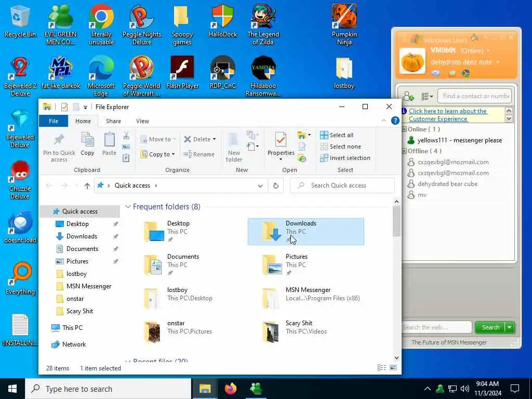Select This PC in navigation pane
The height and width of the screenshot is (399, 532).
point(72,328)
